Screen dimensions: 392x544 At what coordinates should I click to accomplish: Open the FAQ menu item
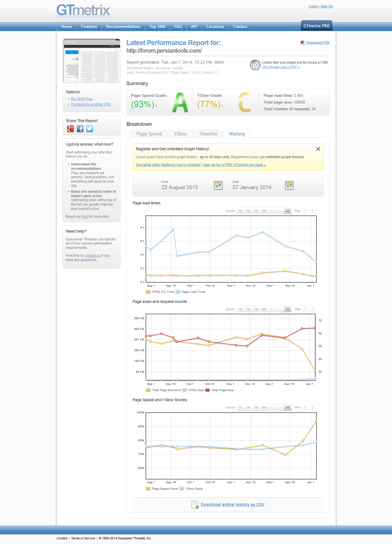(x=178, y=26)
